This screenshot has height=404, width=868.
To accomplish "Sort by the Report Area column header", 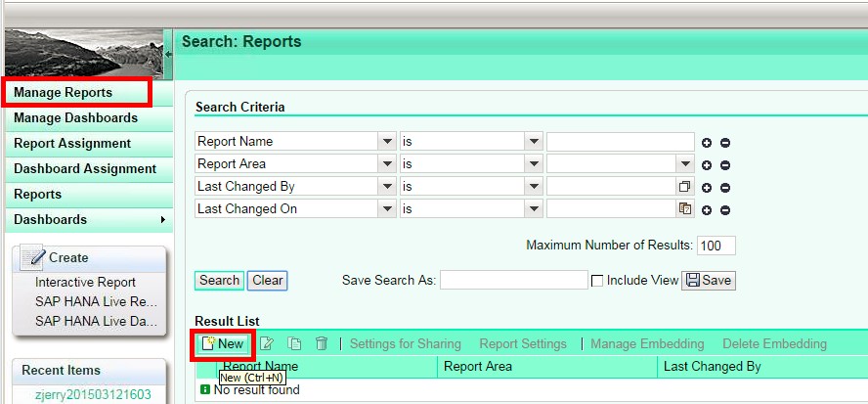I will (x=547, y=366).
